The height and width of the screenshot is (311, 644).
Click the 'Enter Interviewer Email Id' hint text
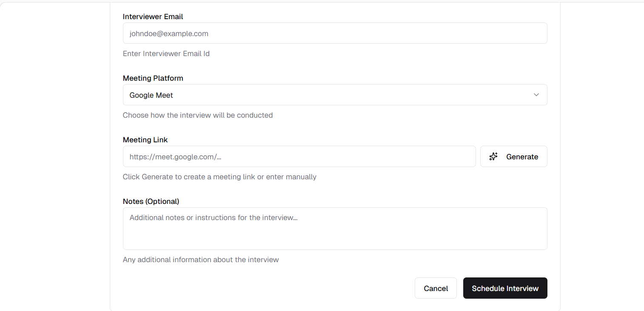(x=166, y=54)
